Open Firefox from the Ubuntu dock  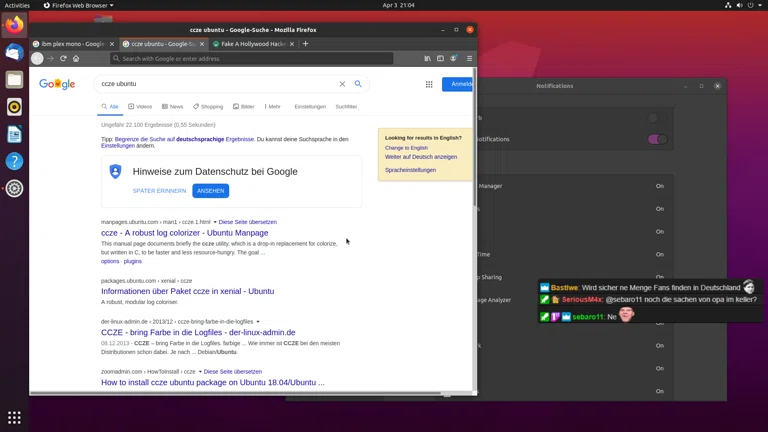(x=14, y=24)
